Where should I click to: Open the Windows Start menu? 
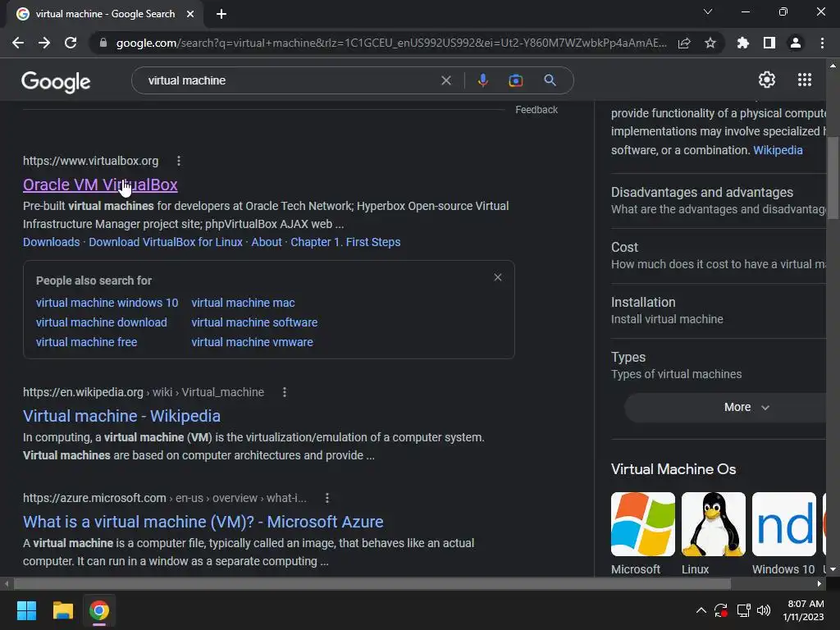[x=26, y=610]
